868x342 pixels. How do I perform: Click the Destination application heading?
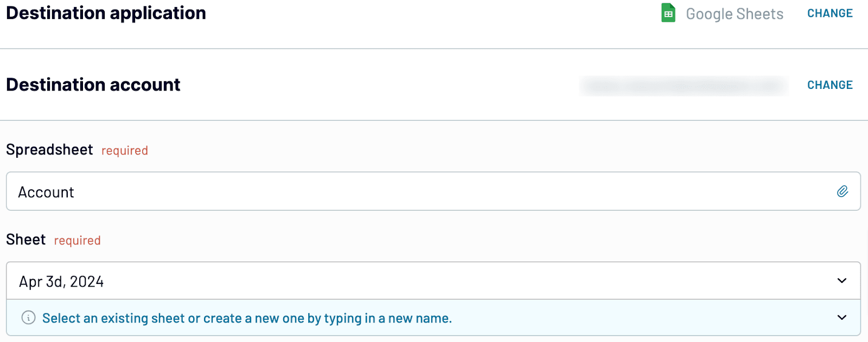106,13
